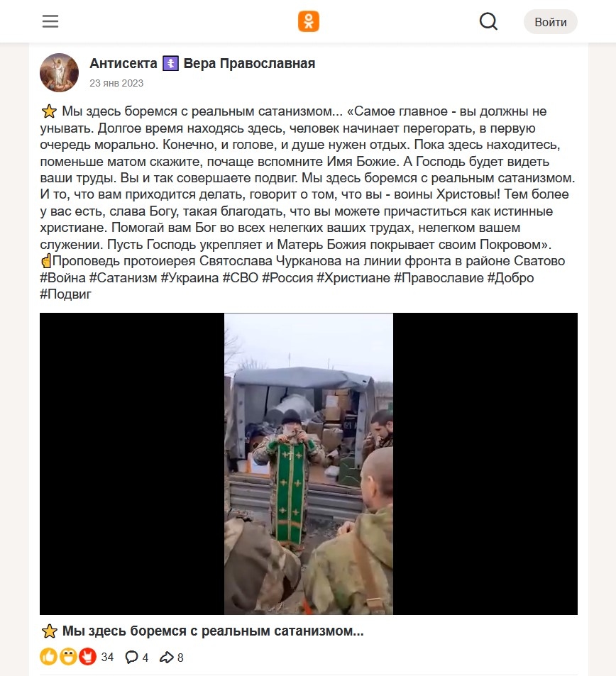Open the #Православие hashtag
Image resolution: width=616 pixels, height=676 pixels.
point(439,277)
